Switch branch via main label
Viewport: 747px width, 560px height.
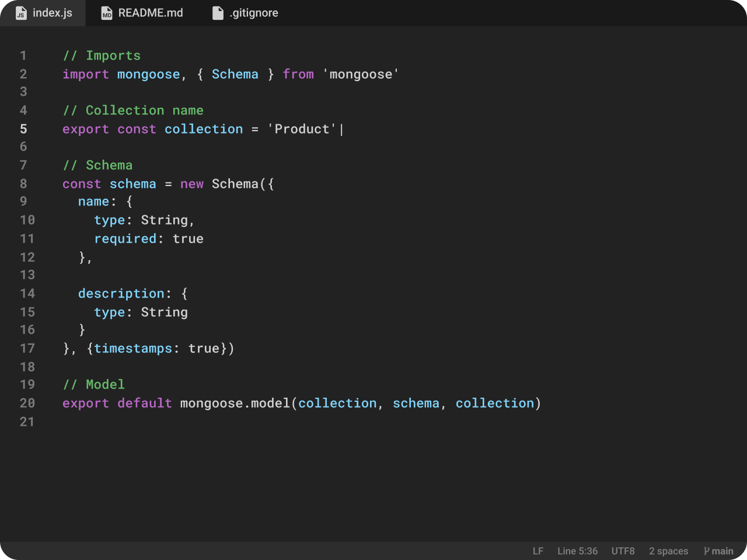coord(722,551)
